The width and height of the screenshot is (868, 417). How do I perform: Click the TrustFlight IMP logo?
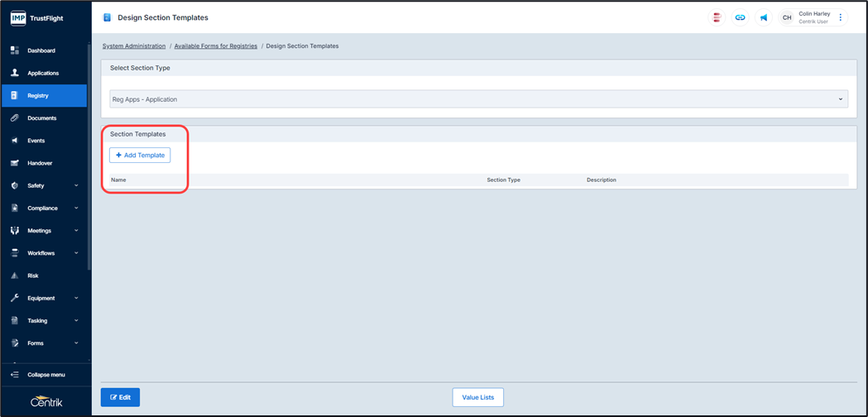18,17
